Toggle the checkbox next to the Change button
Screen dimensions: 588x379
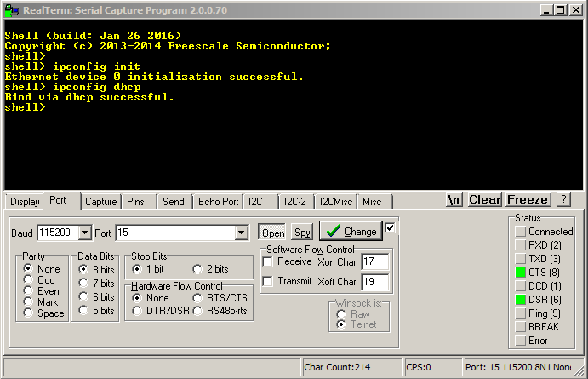click(x=390, y=227)
